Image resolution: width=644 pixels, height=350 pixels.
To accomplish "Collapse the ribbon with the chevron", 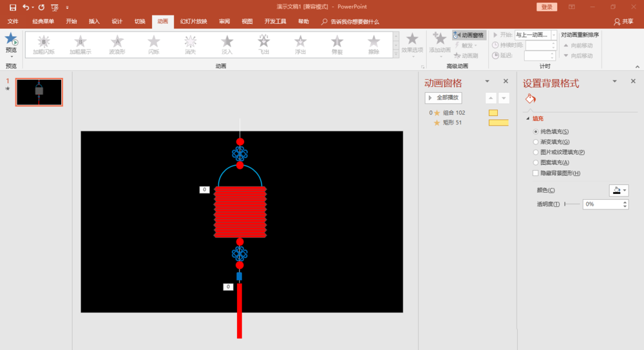I will 637,66.
